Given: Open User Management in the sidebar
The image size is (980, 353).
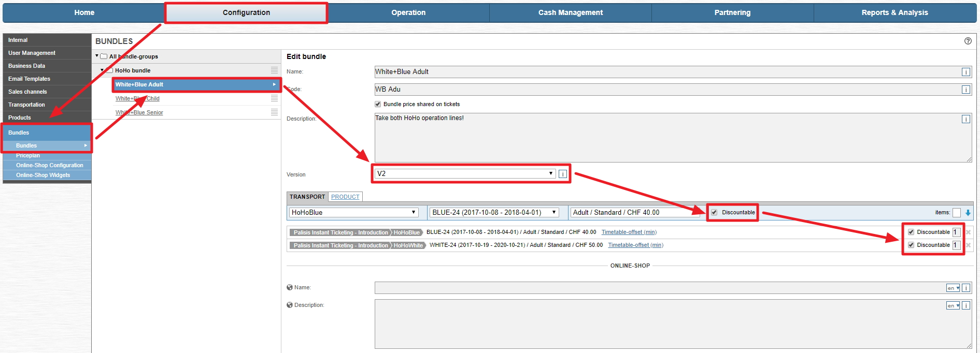Looking at the screenshot, I should (47, 53).
